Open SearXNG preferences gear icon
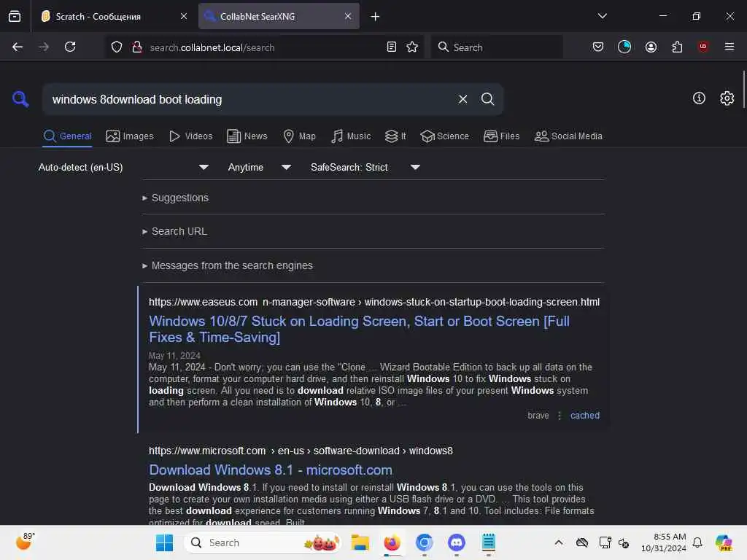The image size is (747, 560). coord(727,98)
